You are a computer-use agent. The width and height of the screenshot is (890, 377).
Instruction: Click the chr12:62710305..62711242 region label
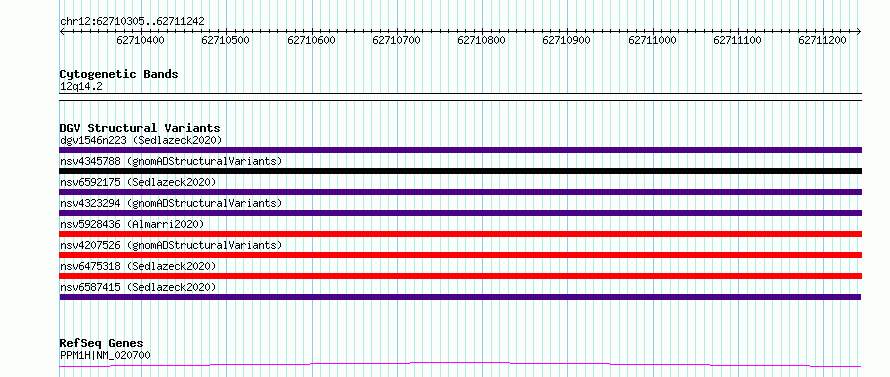132,22
